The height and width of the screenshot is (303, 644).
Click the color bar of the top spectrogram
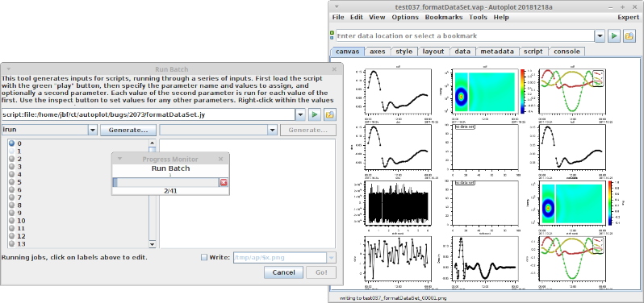click(523, 91)
